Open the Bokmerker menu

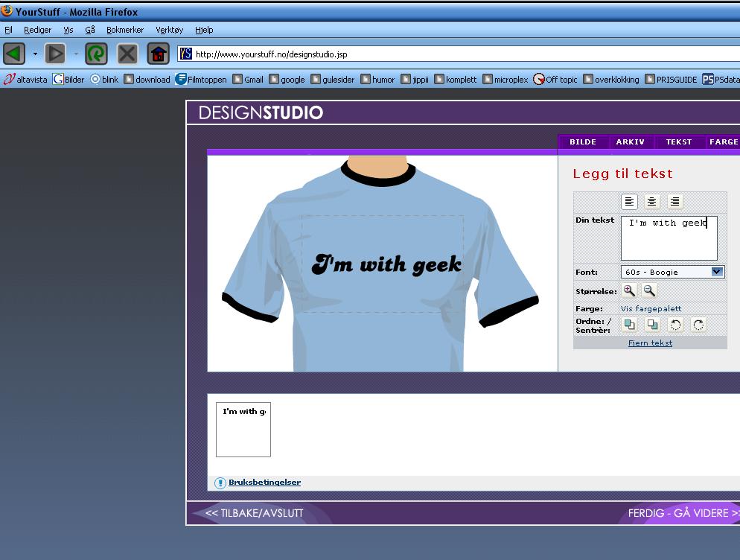click(x=125, y=30)
